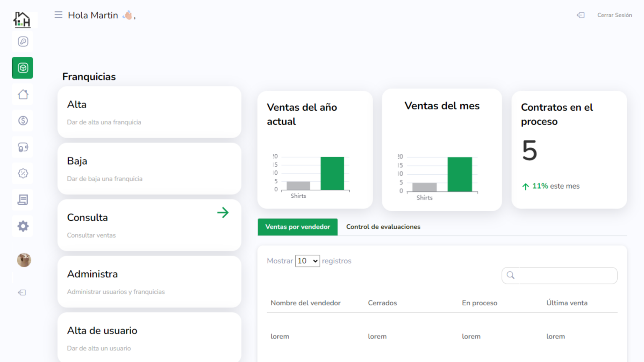Screen dimensions: 644x362
Task: Select the green cube sidebar icon
Action: [x=23, y=68]
